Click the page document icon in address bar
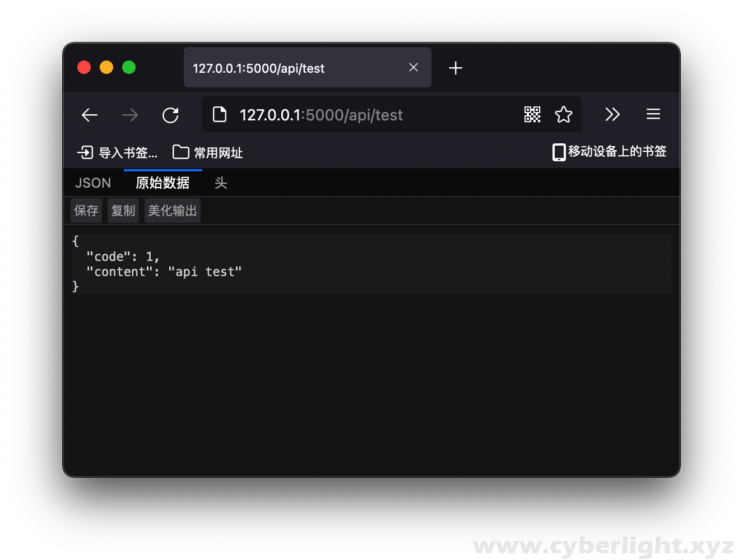Image resolution: width=743 pixels, height=560 pixels. coord(220,115)
